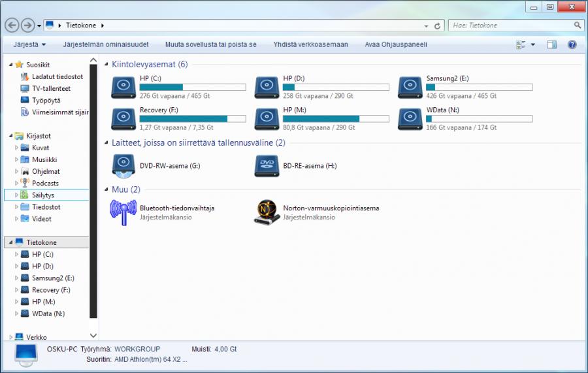Click Järjestelmän ominaisuudet in toolbar
This screenshot has height=373, width=588.
[x=105, y=44]
